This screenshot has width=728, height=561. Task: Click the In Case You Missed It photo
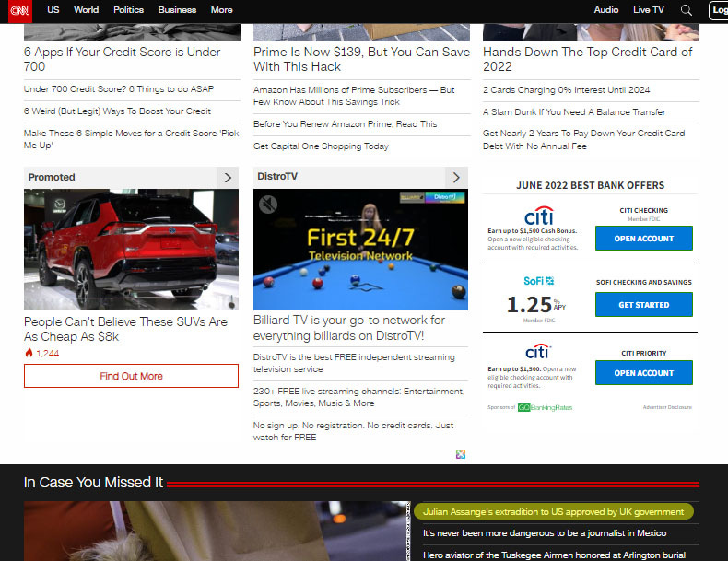pos(217,531)
